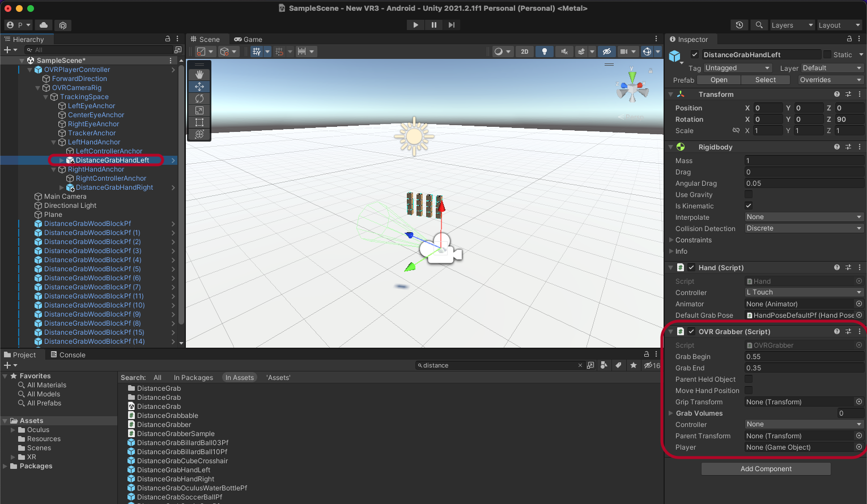Open prefab Overrides dropdown
This screenshot has height=504, width=867.
(x=830, y=80)
